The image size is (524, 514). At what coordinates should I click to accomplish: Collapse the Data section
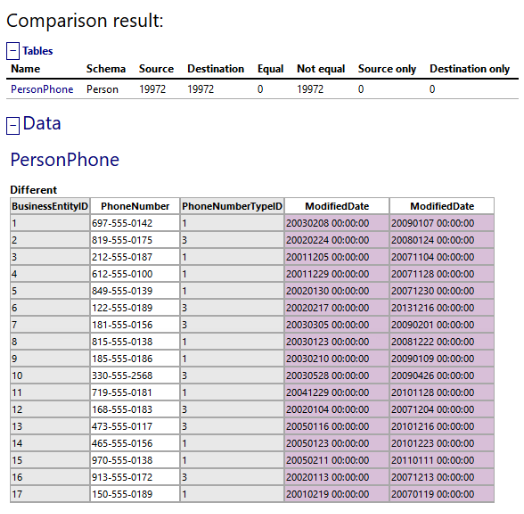click(x=13, y=126)
